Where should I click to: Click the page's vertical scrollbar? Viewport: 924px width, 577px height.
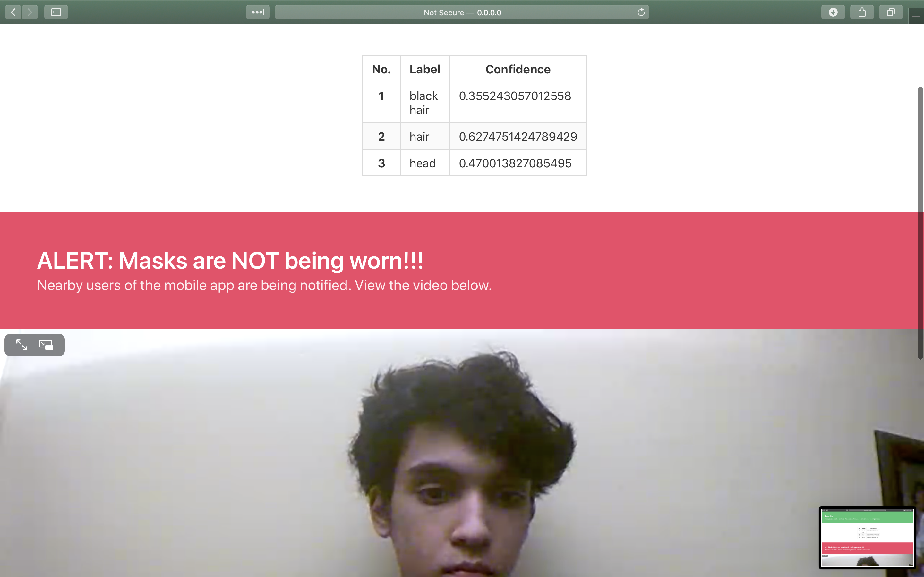(x=920, y=223)
